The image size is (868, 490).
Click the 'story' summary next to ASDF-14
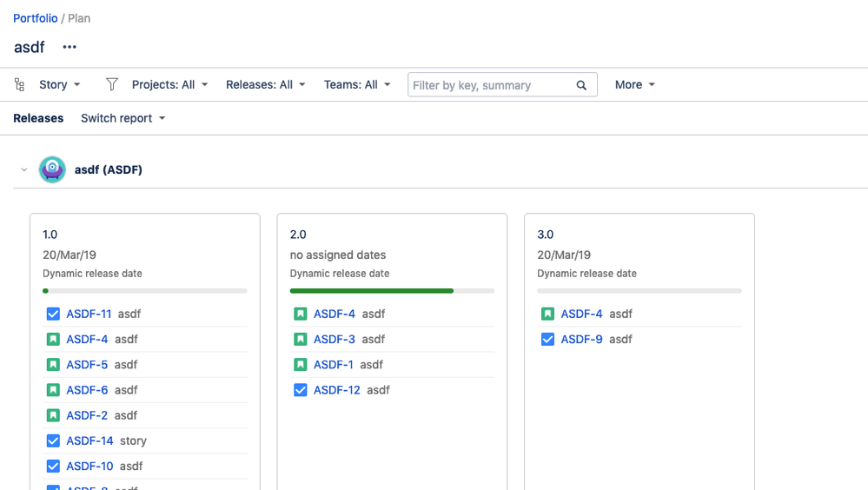coord(134,440)
